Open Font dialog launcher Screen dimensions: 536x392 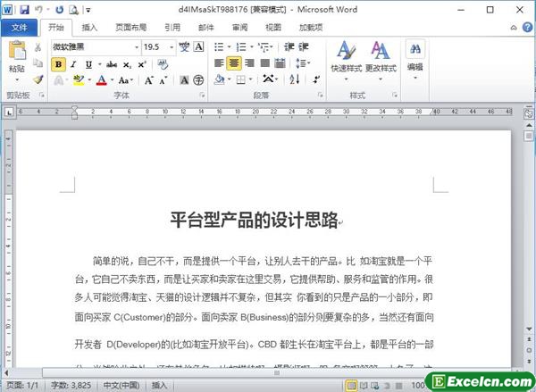pyautogui.click(x=203, y=96)
